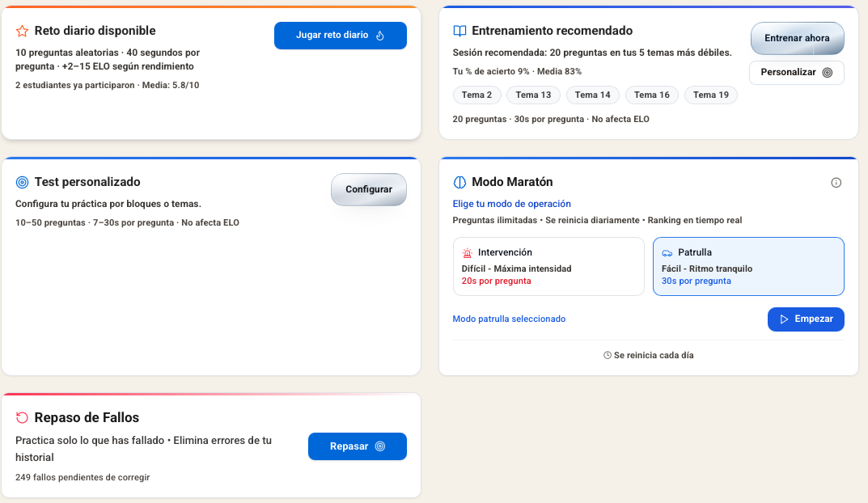Open the Personalizar training options
Screen dimensions: 868x503
[x=796, y=72]
